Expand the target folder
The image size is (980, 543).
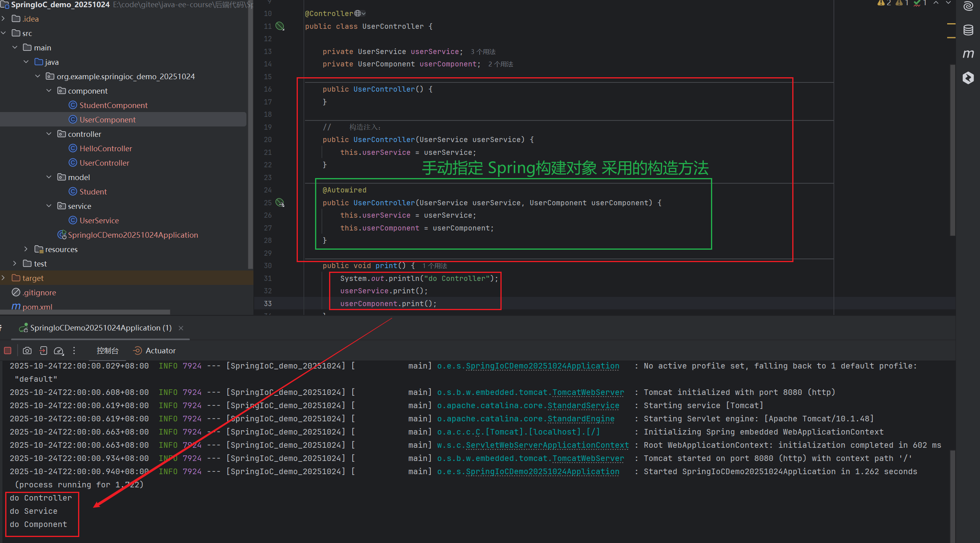4,278
